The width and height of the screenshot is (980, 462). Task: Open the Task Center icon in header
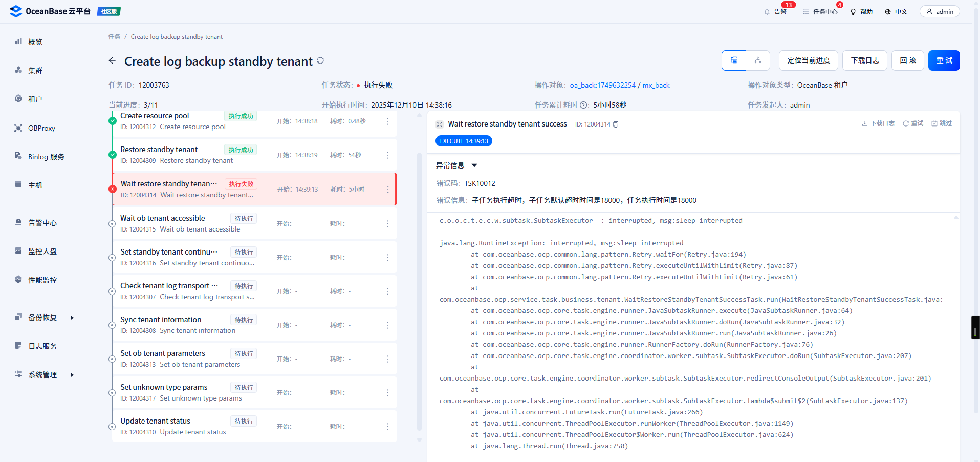tap(806, 12)
